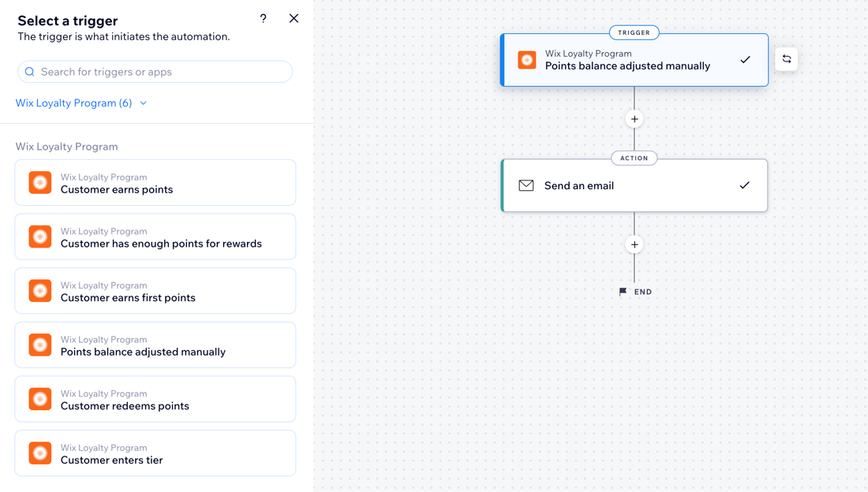Select the Customer earns points trigger

pyautogui.click(x=155, y=183)
